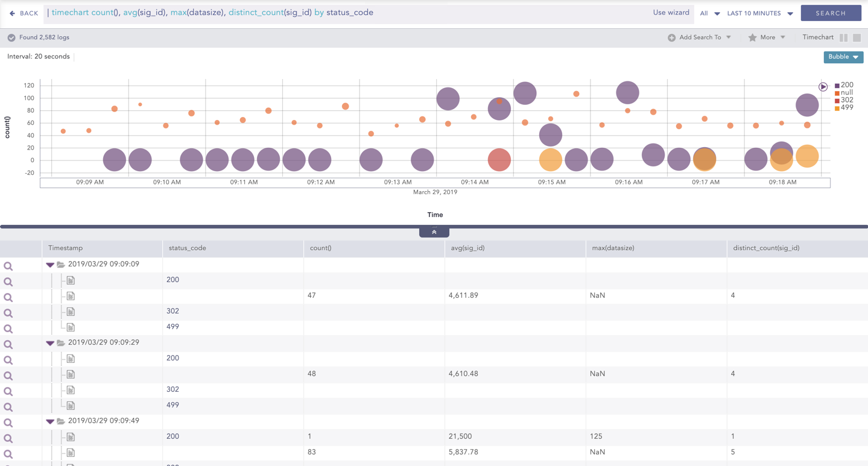This screenshot has height=466, width=868.
Task: Click the star icon next to More
Action: tap(752, 37)
